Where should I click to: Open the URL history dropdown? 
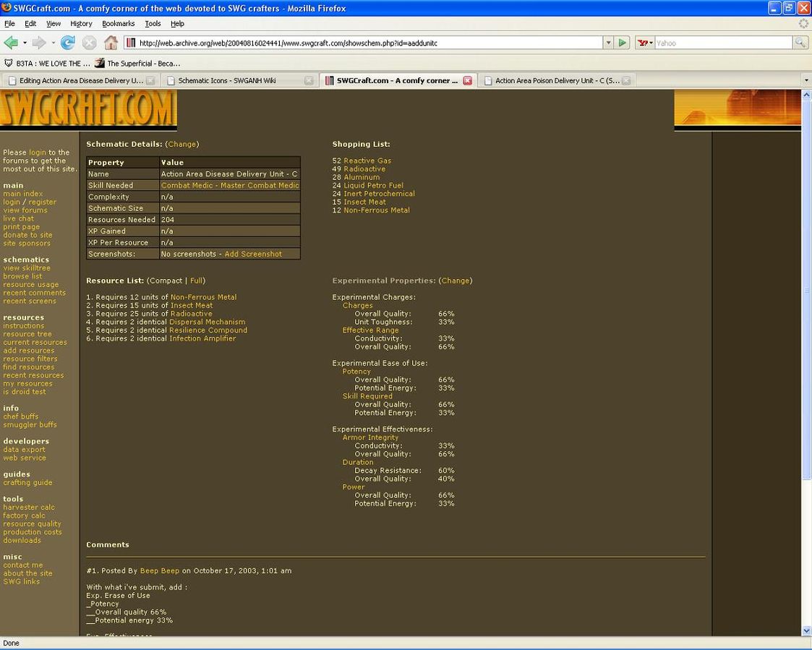608,43
